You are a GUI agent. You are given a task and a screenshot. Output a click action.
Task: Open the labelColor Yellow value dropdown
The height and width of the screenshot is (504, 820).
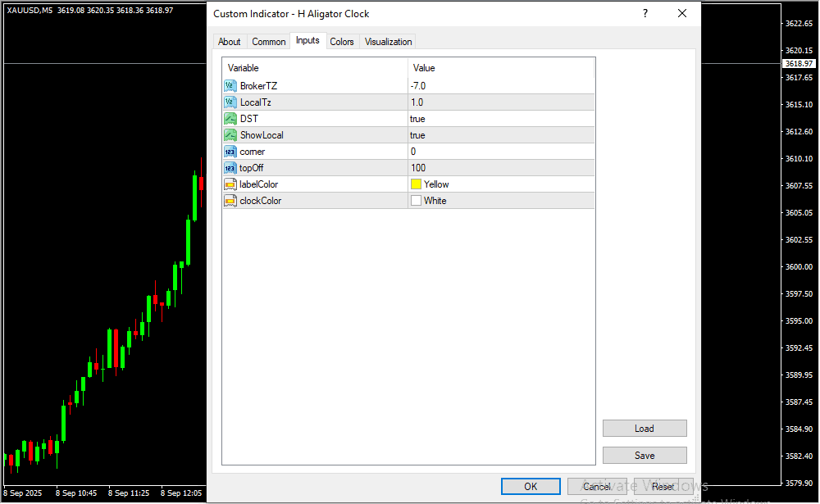(x=500, y=184)
